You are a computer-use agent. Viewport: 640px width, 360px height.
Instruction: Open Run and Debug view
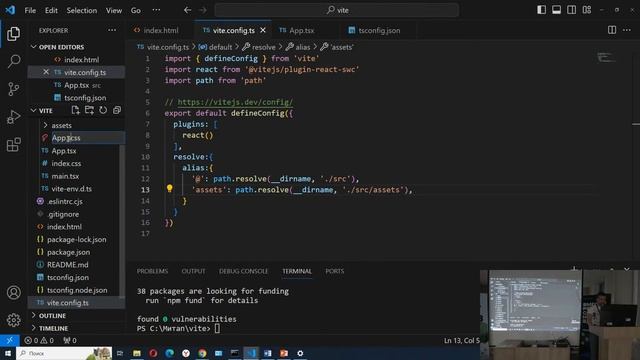[13, 117]
